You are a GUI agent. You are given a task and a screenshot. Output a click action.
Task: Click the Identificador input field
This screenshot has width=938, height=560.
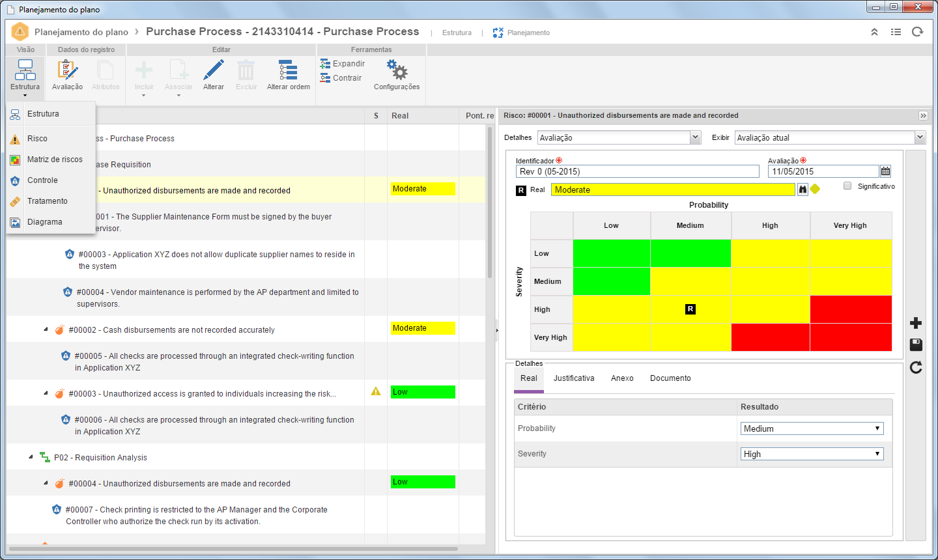[638, 171]
